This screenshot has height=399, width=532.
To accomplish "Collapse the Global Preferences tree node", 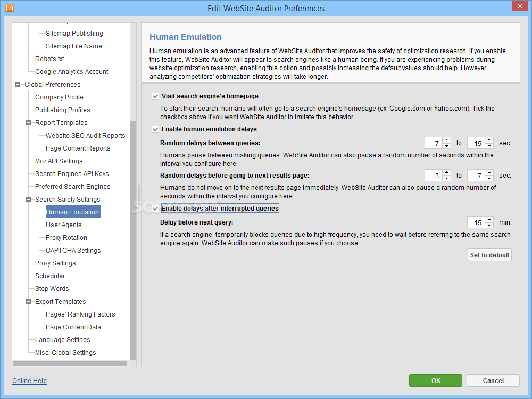I will click(18, 84).
